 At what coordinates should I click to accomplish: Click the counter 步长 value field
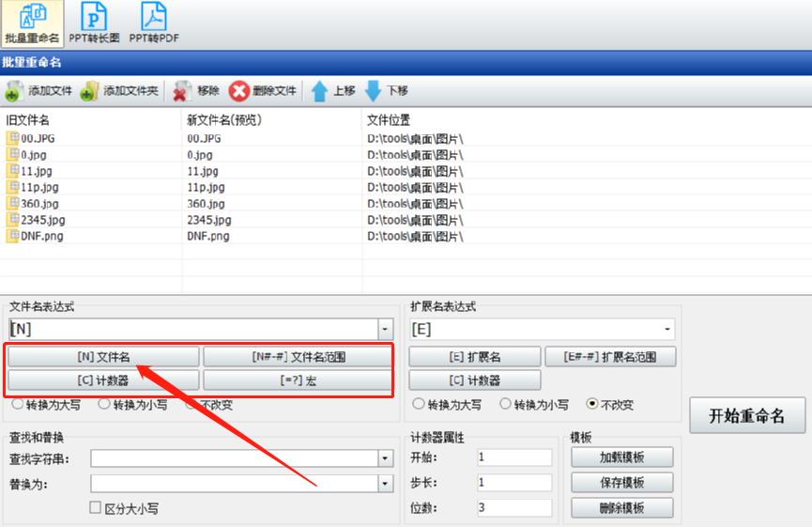(x=514, y=483)
